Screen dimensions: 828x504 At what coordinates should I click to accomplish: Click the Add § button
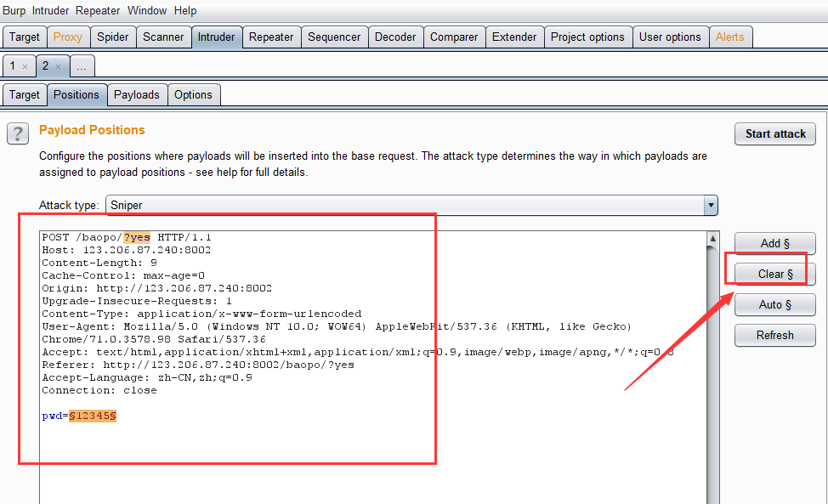[775, 243]
